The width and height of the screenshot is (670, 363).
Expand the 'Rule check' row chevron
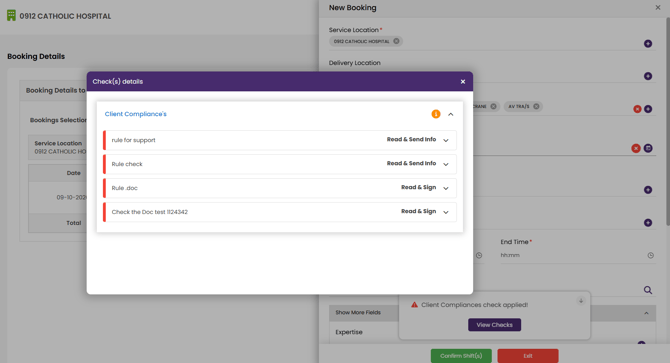446,164
